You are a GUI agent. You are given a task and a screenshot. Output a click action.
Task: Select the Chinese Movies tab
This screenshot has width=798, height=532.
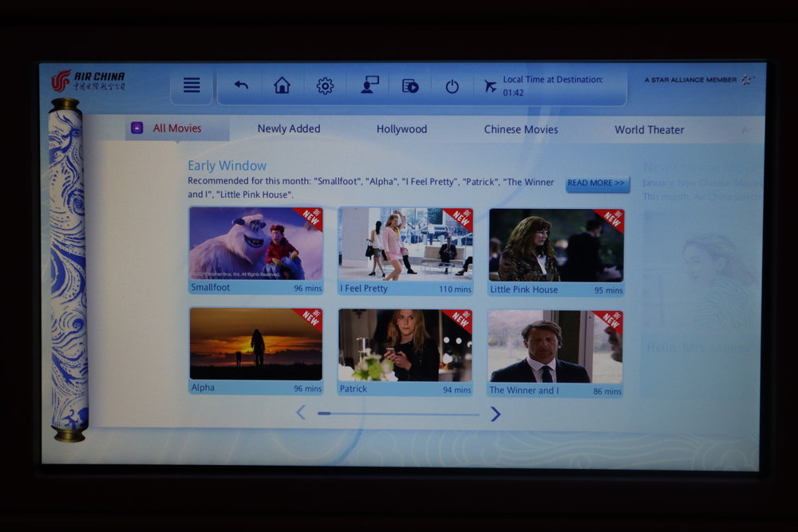pyautogui.click(x=520, y=129)
